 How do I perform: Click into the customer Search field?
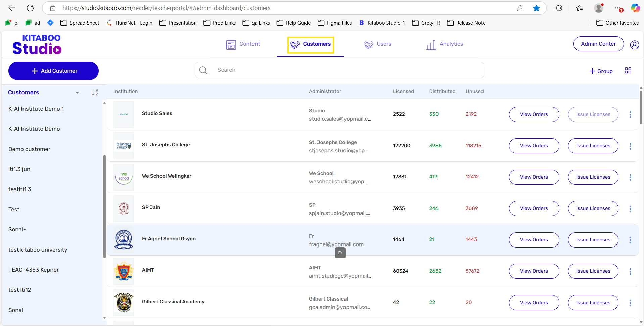tap(339, 70)
